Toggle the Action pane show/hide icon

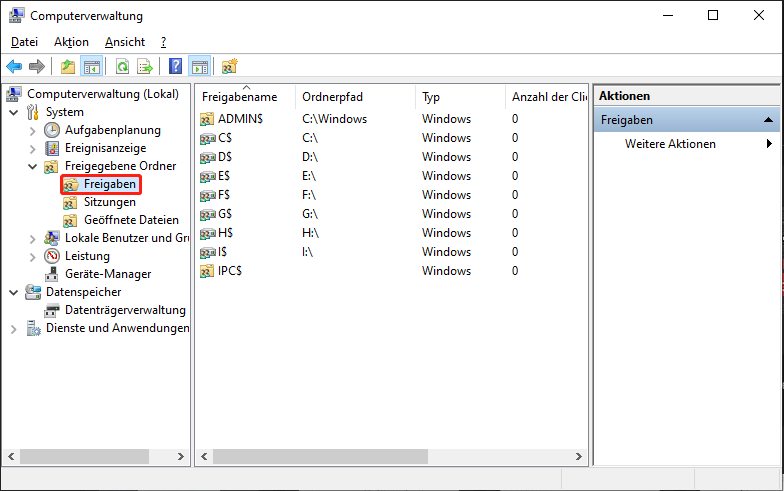pyautogui.click(x=199, y=67)
